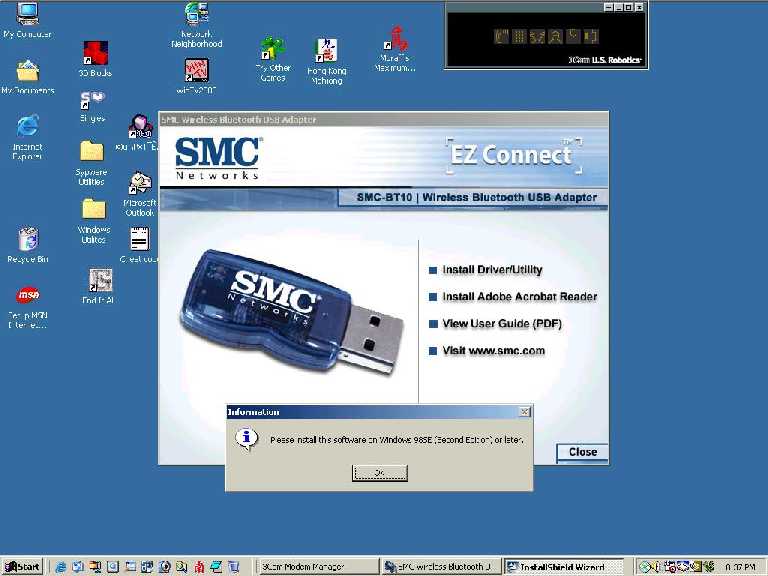This screenshot has width=768, height=576.
Task: Open the shortcut icon below 3D Blocks
Action: pos(93,106)
